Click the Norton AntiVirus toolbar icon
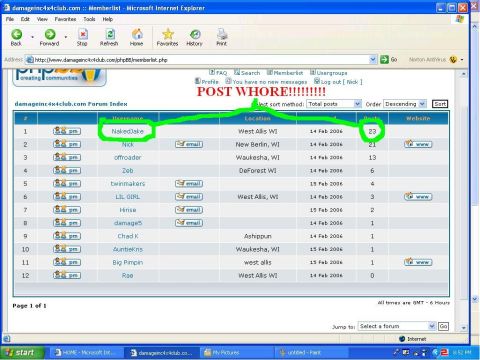Image resolution: width=480 pixels, height=360 pixels. tap(453, 60)
